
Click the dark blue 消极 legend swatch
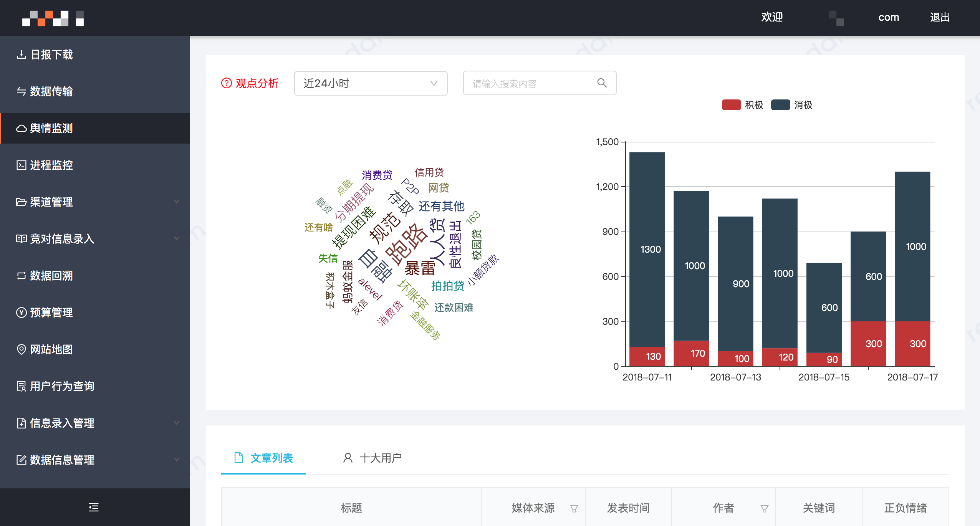click(x=780, y=105)
